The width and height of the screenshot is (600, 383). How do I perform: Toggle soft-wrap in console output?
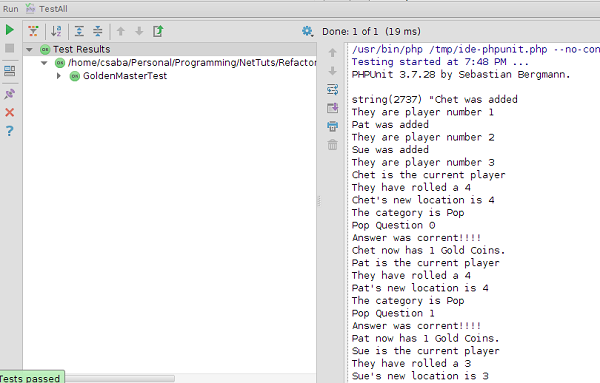[x=333, y=90]
